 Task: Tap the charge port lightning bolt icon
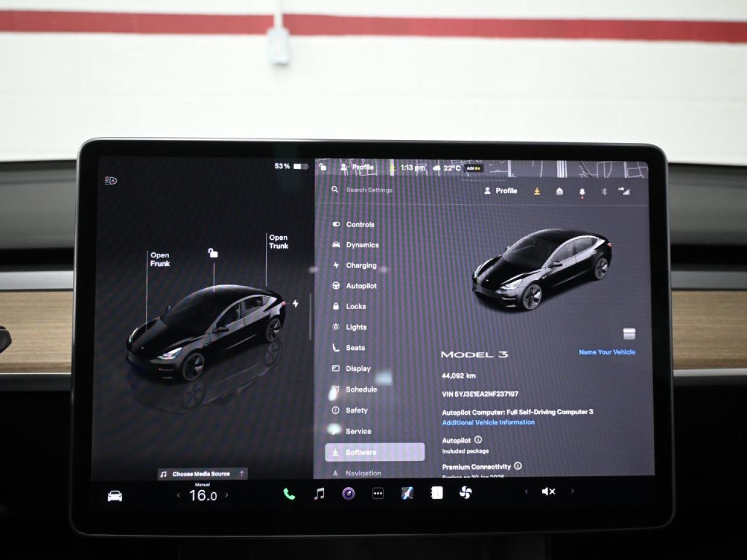pos(296,303)
